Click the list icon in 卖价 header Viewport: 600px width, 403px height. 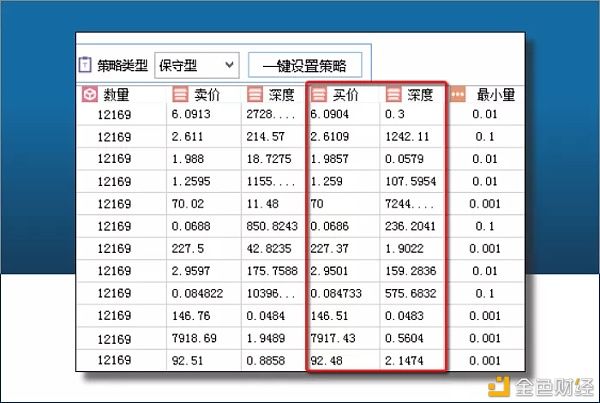(x=180, y=95)
